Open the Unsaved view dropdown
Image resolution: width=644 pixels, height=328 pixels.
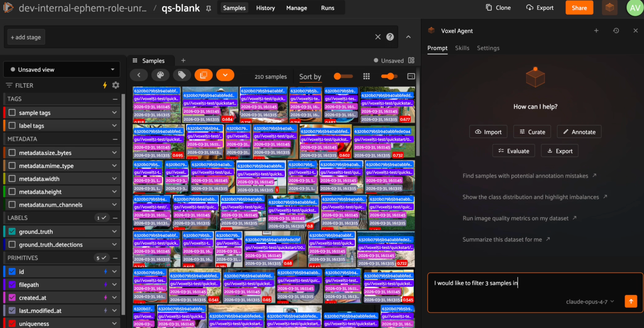click(62, 70)
